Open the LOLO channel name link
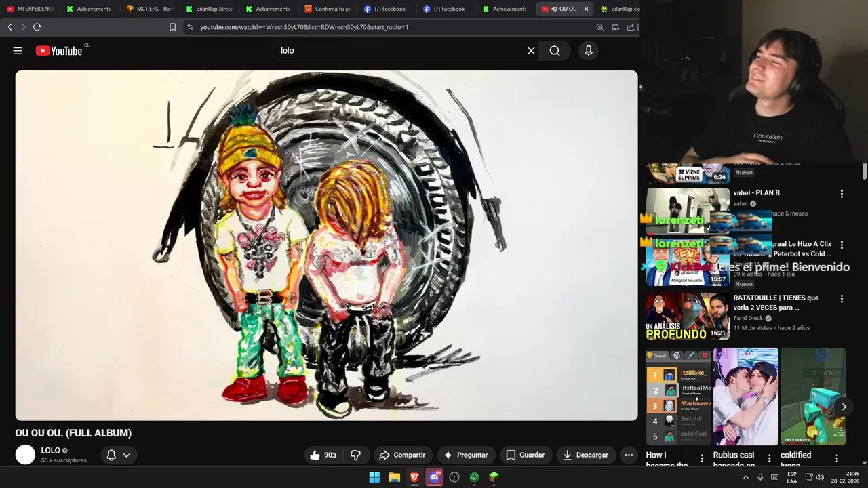The height and width of the screenshot is (488, 868). (51, 451)
